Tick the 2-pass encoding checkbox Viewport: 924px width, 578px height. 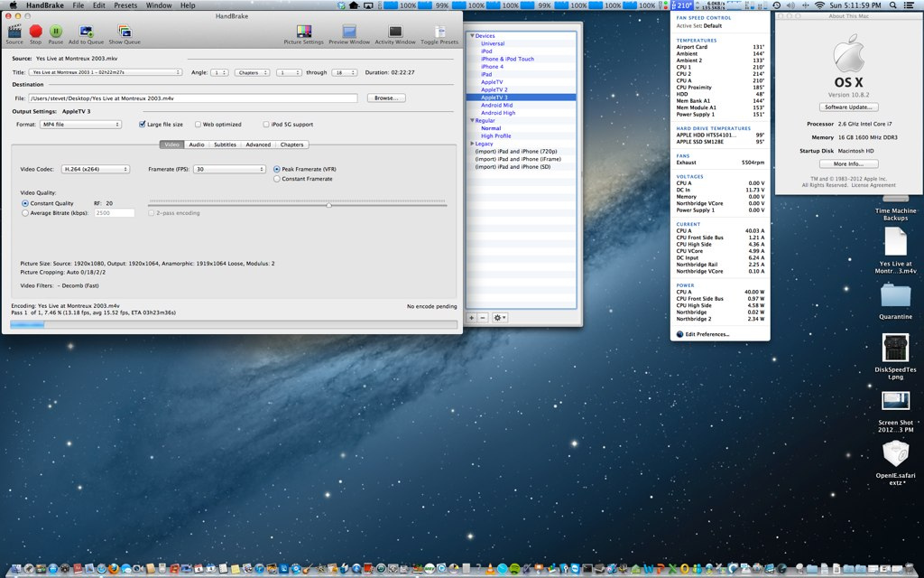point(152,213)
